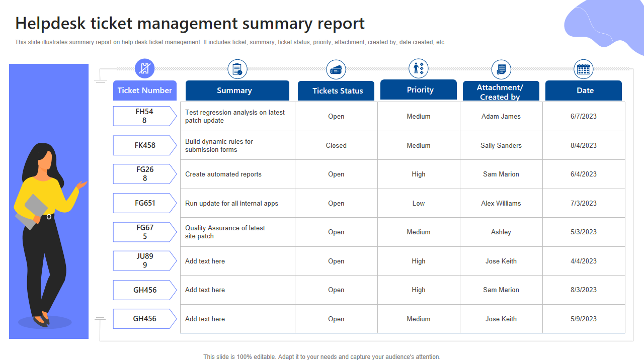Click ticket tag FG268
This screenshot has width=644, height=362.
coord(145,174)
